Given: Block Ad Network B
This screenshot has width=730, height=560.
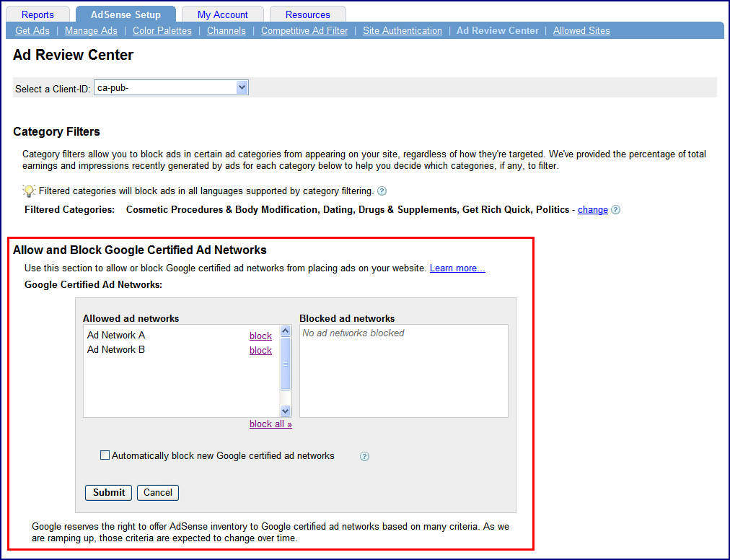Looking at the screenshot, I should point(260,350).
